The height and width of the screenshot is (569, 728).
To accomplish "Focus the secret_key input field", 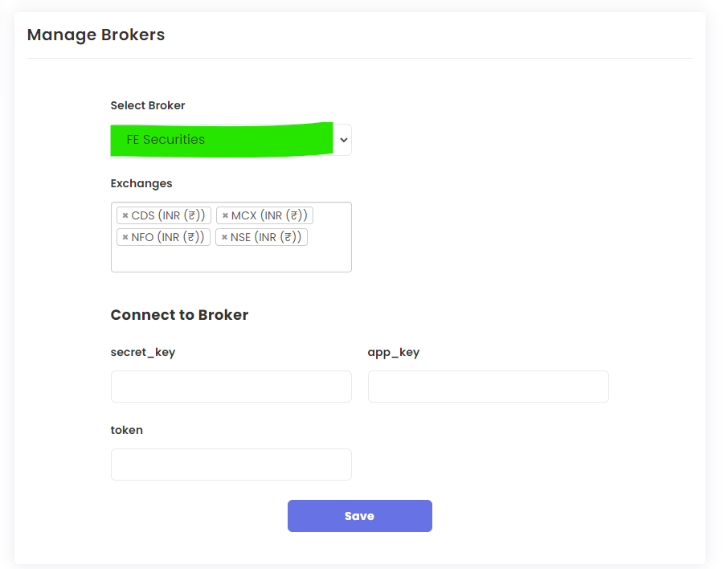I will pos(231,387).
